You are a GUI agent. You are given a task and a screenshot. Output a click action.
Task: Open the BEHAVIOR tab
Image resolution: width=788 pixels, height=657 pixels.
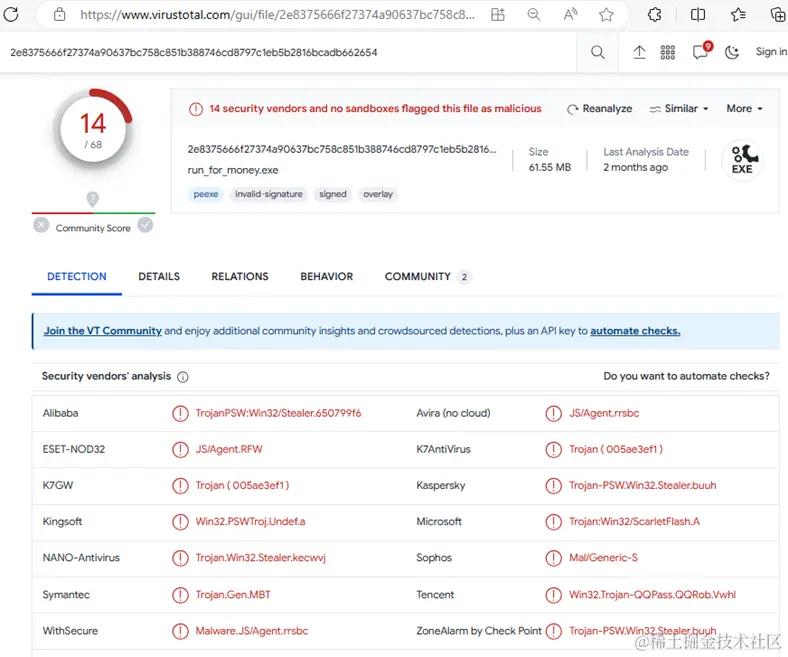(x=327, y=276)
